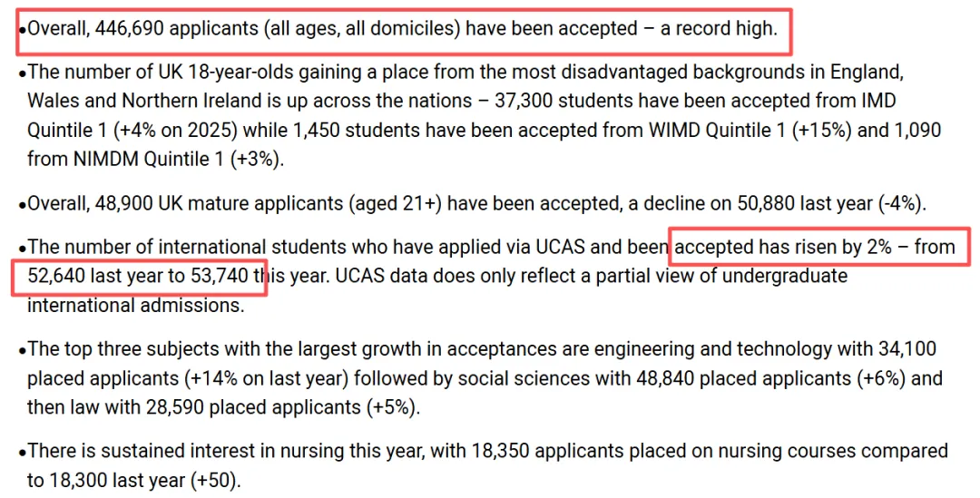This screenshot has height=498, width=980.
Task: Click the '18,300 last year (+50)' text
Action: tap(134, 481)
